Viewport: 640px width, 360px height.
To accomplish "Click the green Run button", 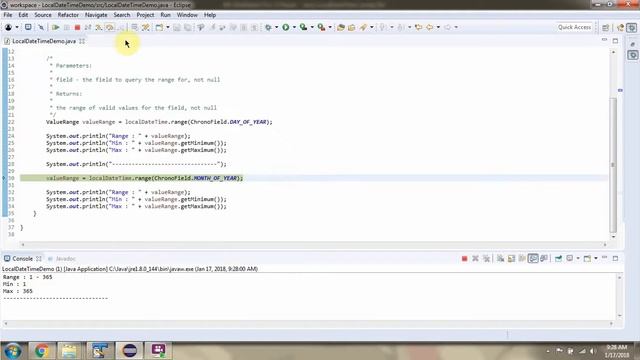I will tap(286, 27).
